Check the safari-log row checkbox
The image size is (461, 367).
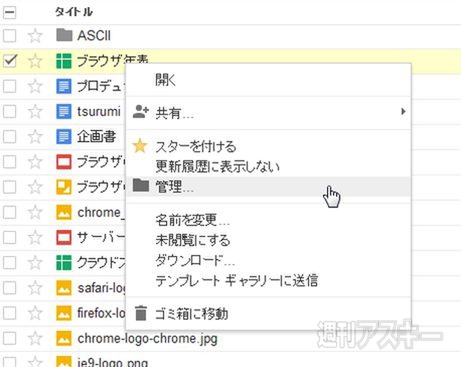(x=9, y=288)
